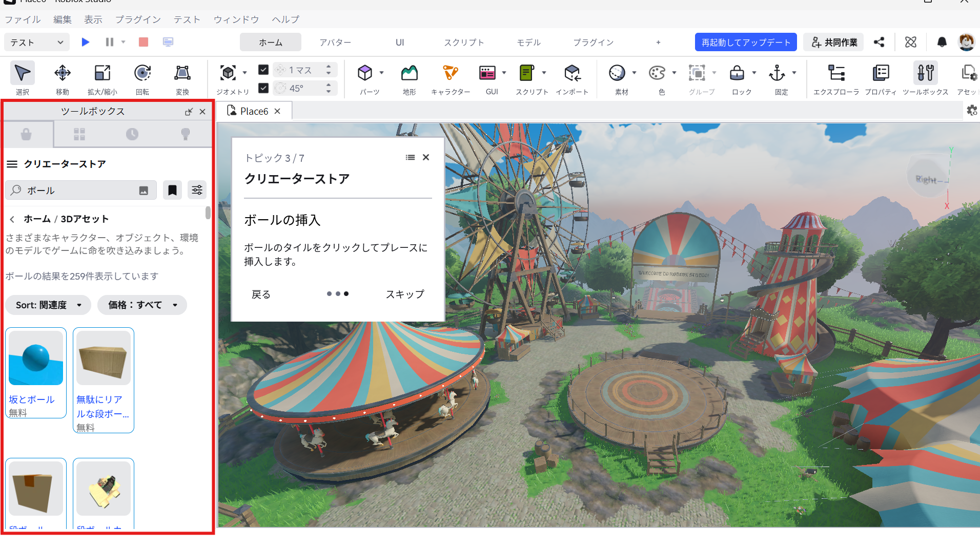
Task: Click 戻る in the tutorial popup
Action: tap(261, 294)
